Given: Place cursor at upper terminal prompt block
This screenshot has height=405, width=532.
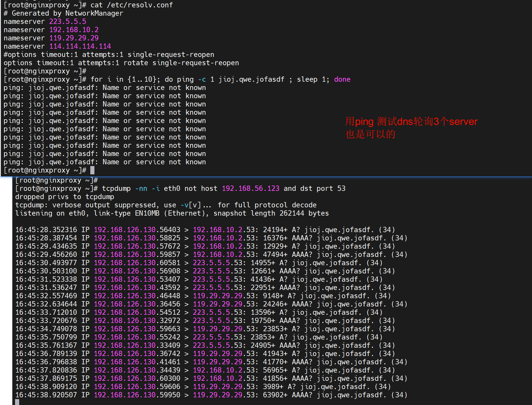Looking at the screenshot, I should (92, 170).
